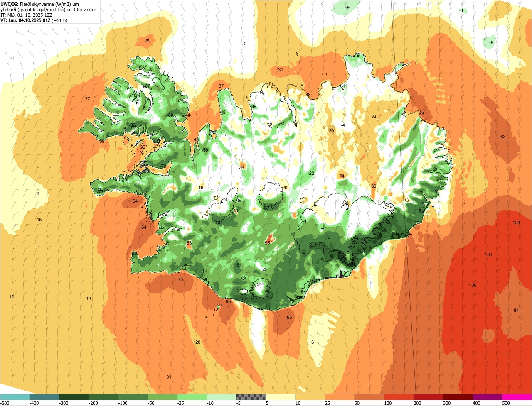532x406 pixels.
Task: Select the valid time 'VT: Lau. 04.10.2025 01Z (+61 h)'
Action: tap(34, 20)
